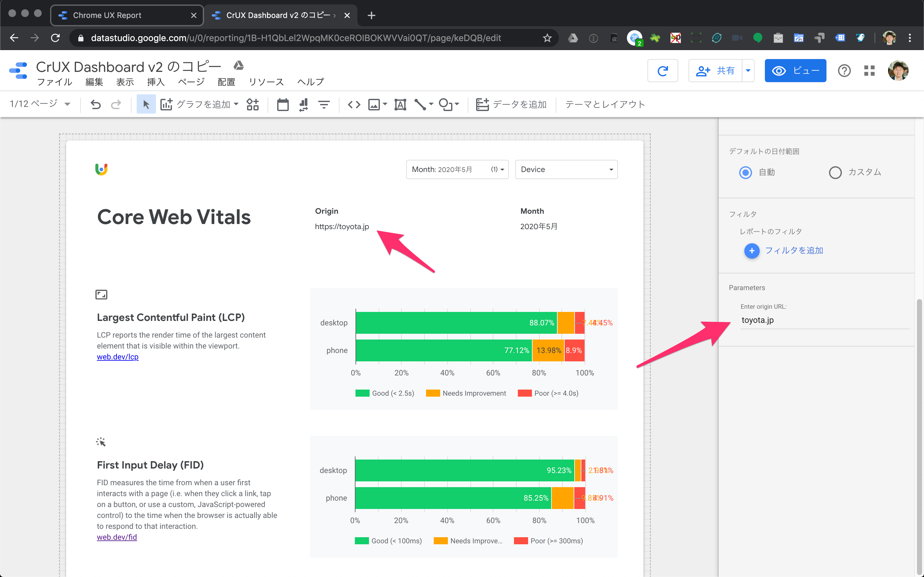
Task: Click the 共有 share button
Action: click(x=715, y=71)
